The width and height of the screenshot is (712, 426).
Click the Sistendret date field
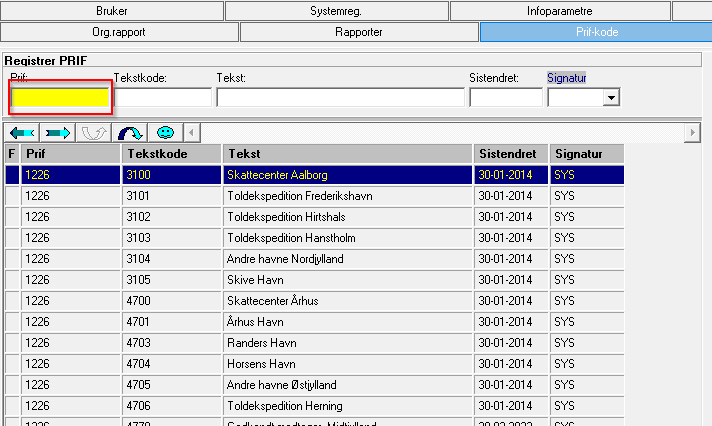(505, 97)
